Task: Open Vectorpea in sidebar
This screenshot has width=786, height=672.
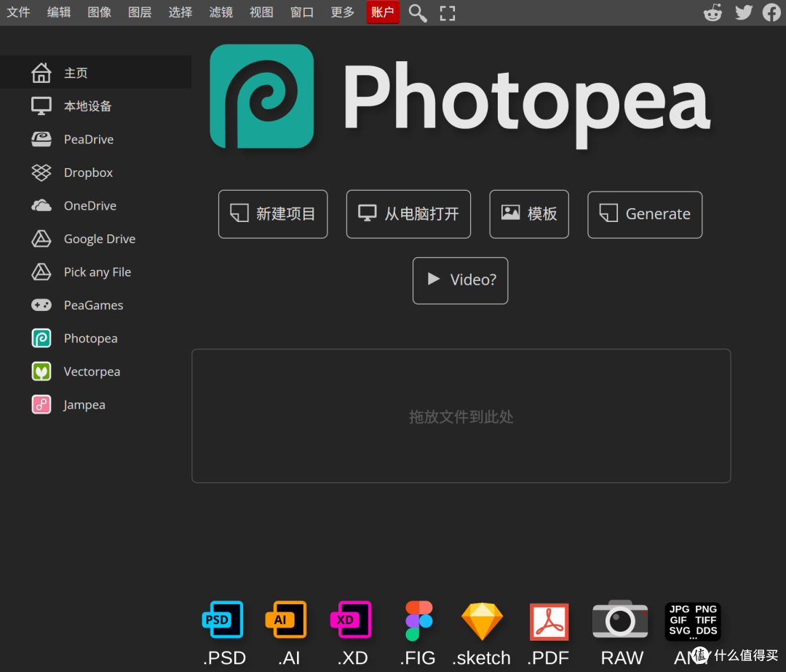Action: 96,371
